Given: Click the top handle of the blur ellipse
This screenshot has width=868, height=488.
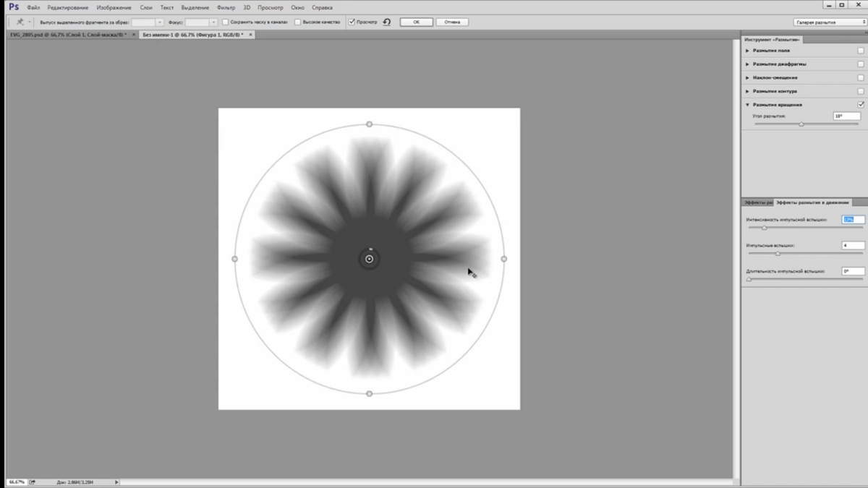Looking at the screenshot, I should click(x=370, y=124).
